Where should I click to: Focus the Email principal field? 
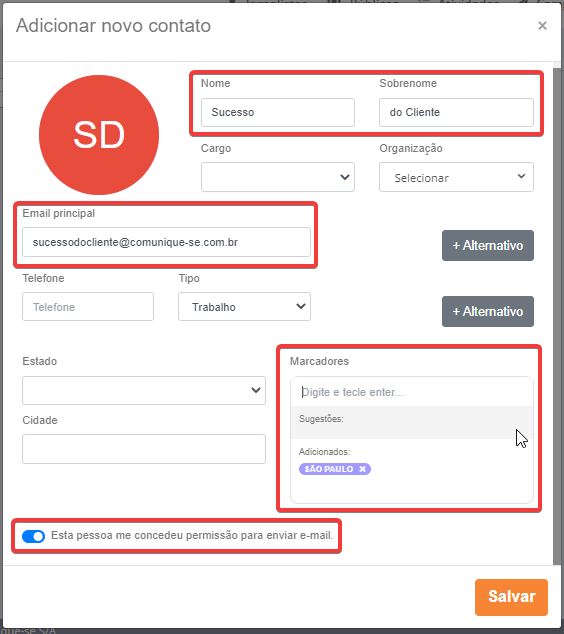[166, 242]
